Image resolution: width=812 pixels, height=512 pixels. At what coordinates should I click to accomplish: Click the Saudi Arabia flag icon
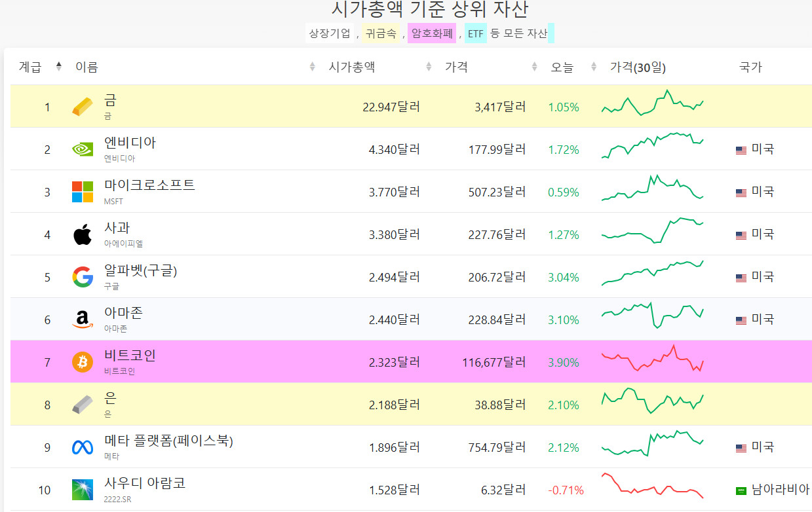pyautogui.click(x=741, y=490)
